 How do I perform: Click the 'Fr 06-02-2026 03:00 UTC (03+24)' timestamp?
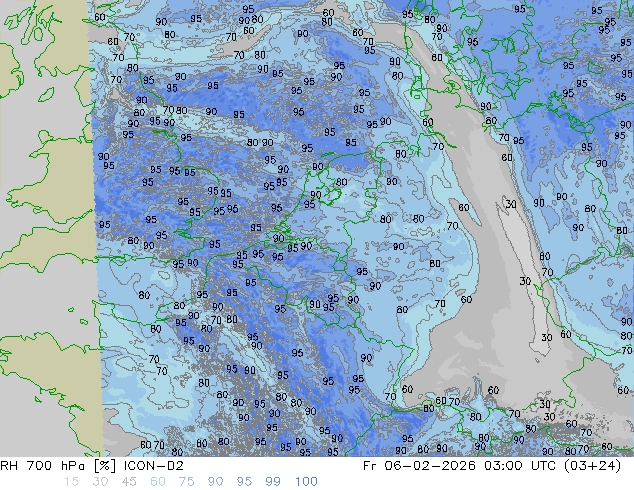point(492,466)
